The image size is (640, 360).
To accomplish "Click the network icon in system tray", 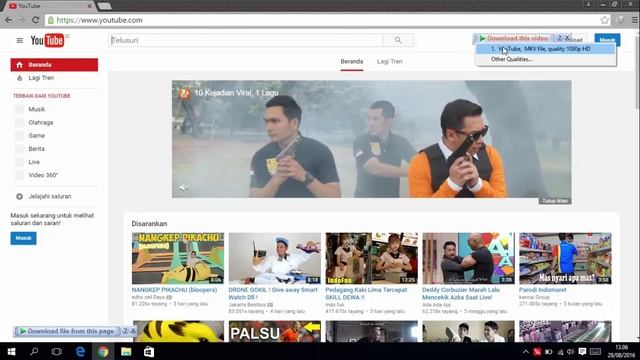I will [x=560, y=352].
